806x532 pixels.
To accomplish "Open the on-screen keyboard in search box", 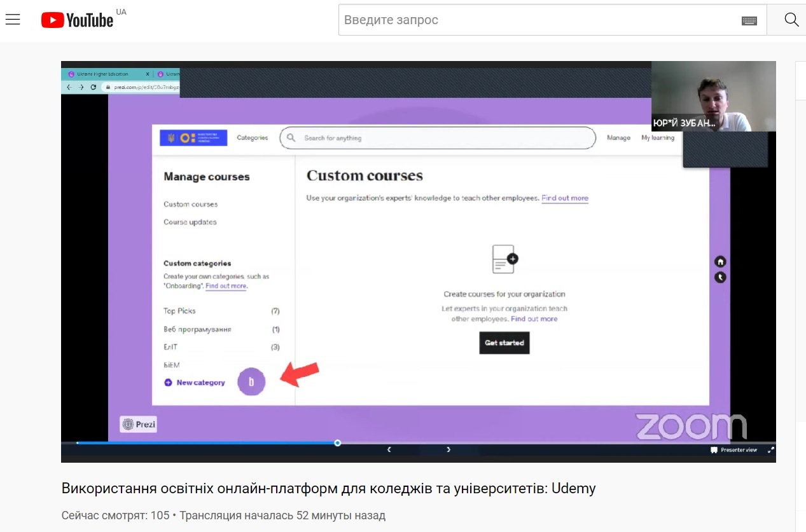I will point(749,20).
